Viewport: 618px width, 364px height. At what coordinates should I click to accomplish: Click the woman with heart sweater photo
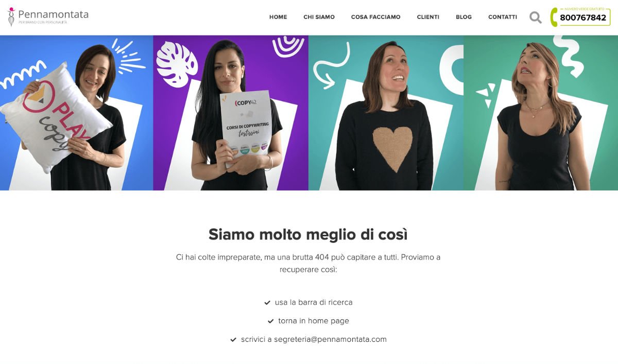(x=386, y=113)
